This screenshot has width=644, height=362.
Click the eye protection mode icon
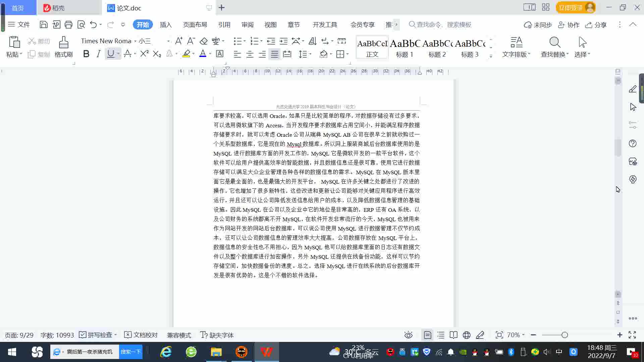[408, 335]
